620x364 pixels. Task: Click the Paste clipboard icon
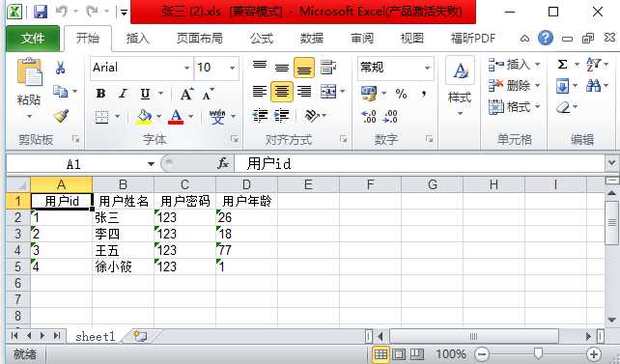click(x=29, y=72)
